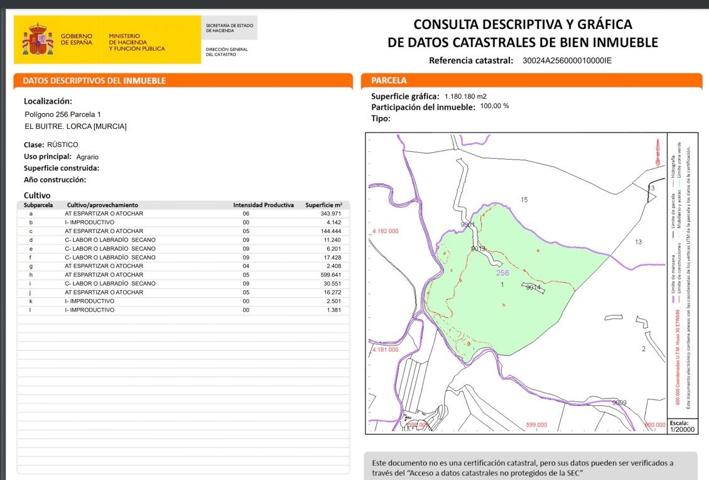
Task: Select surface value 2.501 in row k
Action: click(x=334, y=301)
